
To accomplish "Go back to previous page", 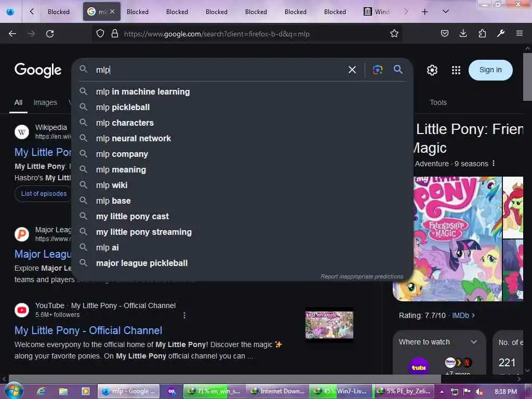I will (x=12, y=34).
